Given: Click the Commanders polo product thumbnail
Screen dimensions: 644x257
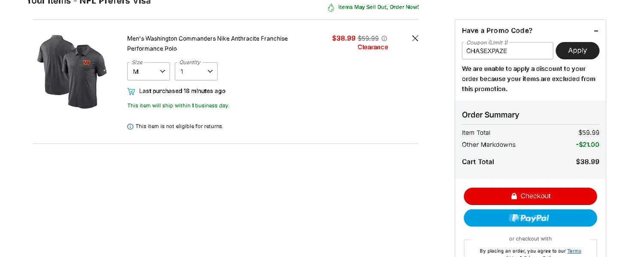Looking at the screenshot, I should (72, 71).
